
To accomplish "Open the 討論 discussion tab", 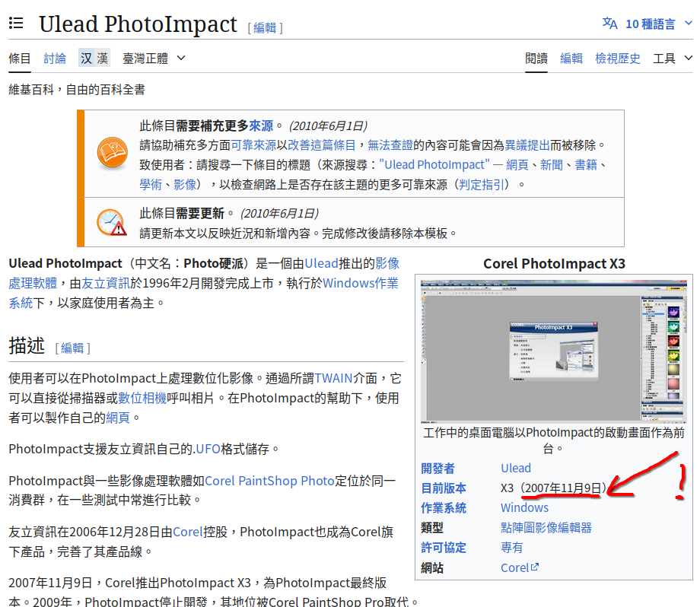I will tap(55, 59).
